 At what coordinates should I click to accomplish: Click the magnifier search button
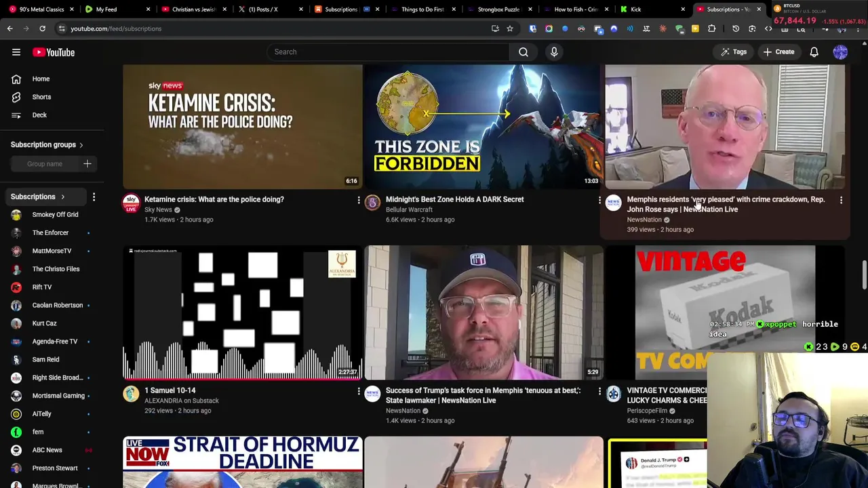click(524, 52)
